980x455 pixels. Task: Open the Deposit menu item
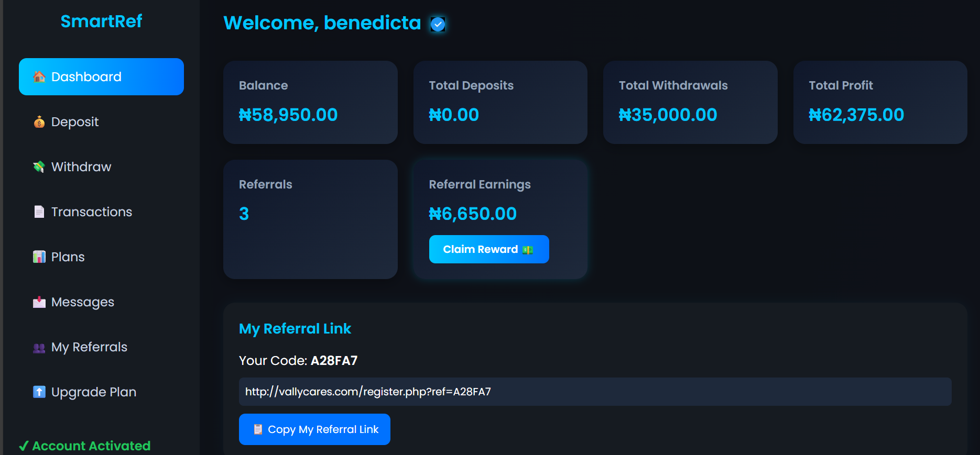click(75, 122)
